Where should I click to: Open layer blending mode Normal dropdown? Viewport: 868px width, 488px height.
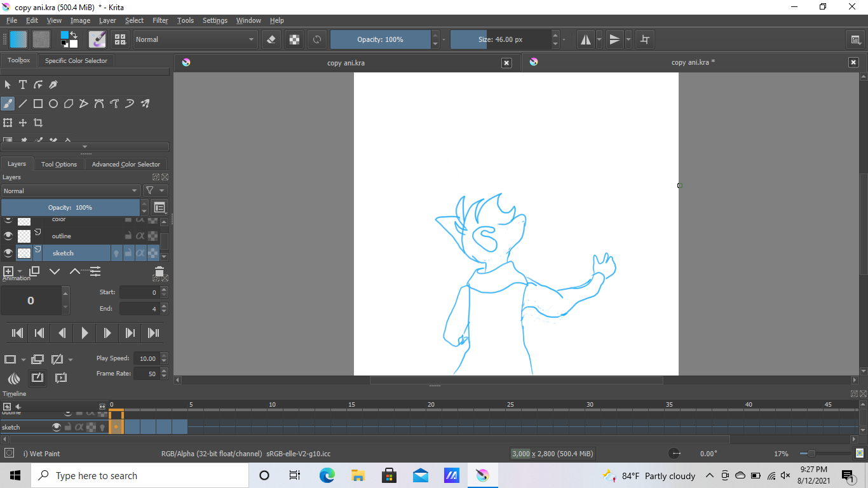click(71, 191)
